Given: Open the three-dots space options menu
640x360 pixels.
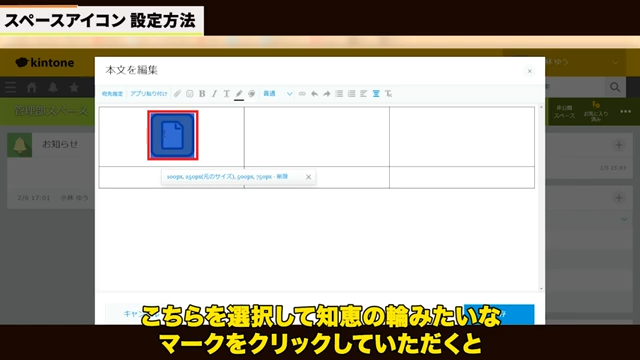Looking at the screenshot, I should click(x=625, y=111).
